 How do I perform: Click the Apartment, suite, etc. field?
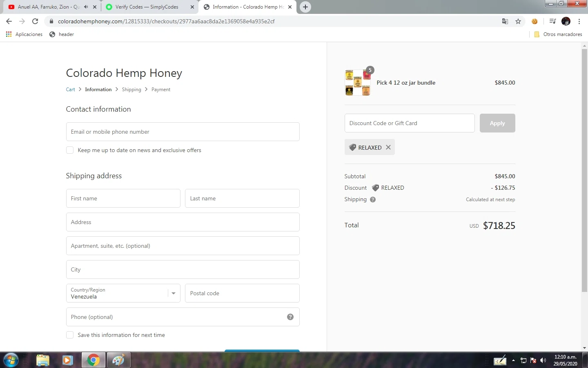point(183,246)
